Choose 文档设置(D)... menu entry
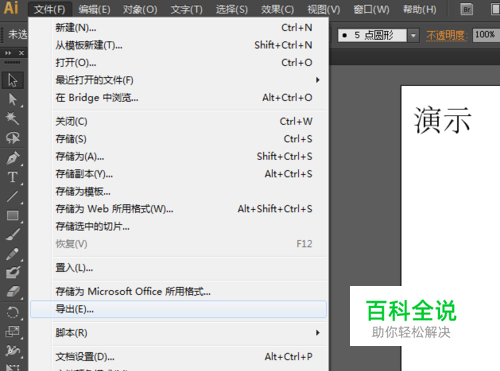 pyautogui.click(x=178, y=357)
